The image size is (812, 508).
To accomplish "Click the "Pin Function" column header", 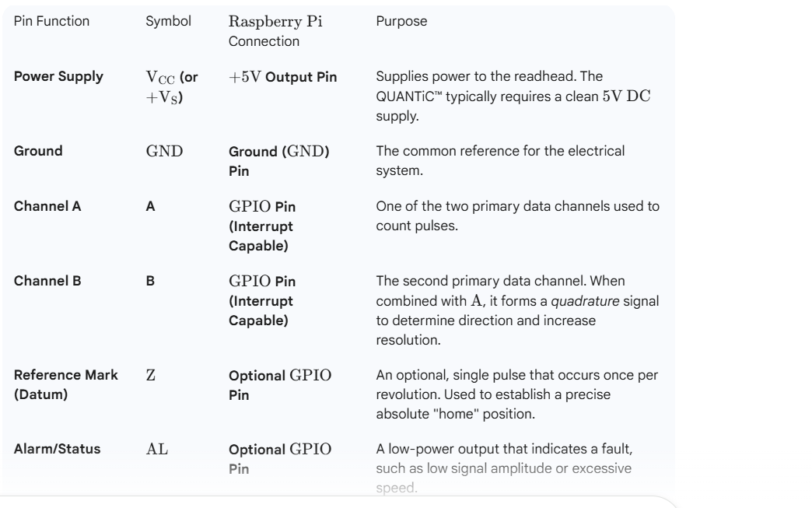I will [51, 22].
